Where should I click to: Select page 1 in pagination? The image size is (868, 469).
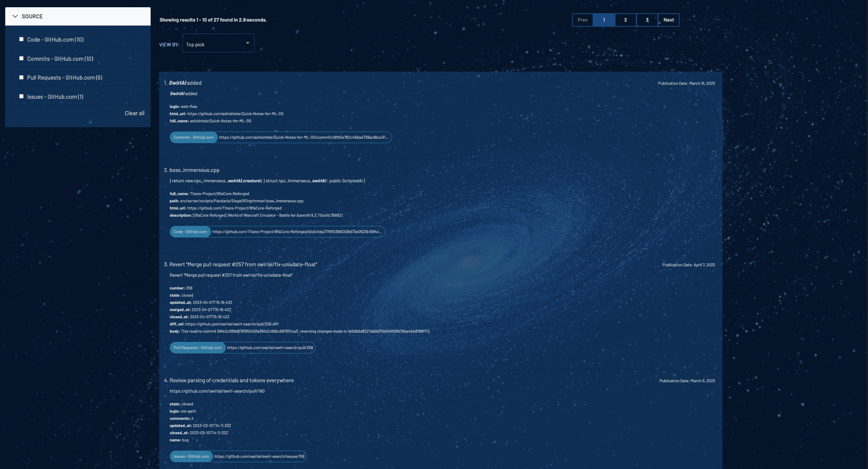point(604,20)
